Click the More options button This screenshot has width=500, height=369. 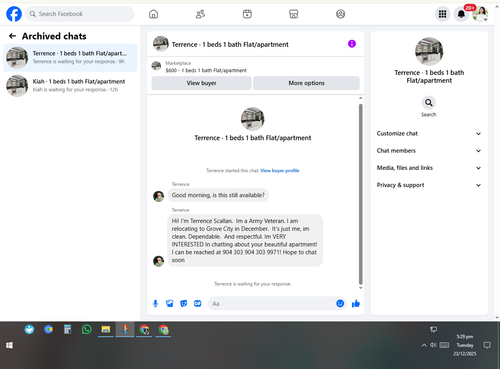tap(306, 83)
